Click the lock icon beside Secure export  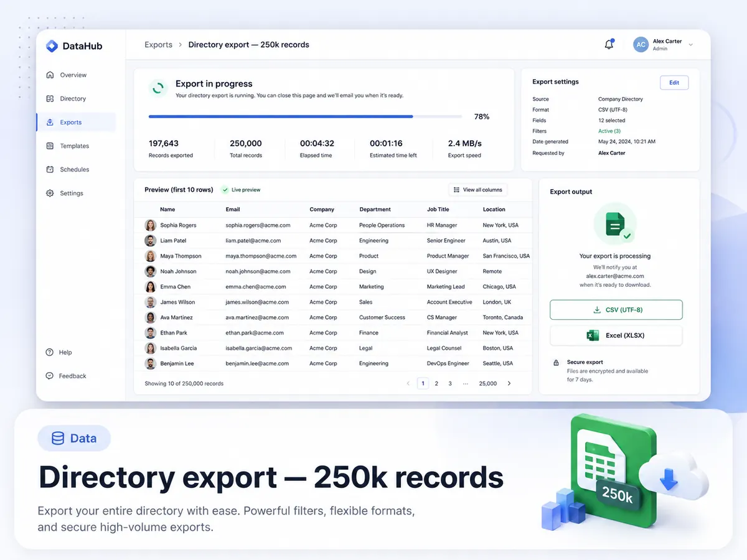pos(556,362)
